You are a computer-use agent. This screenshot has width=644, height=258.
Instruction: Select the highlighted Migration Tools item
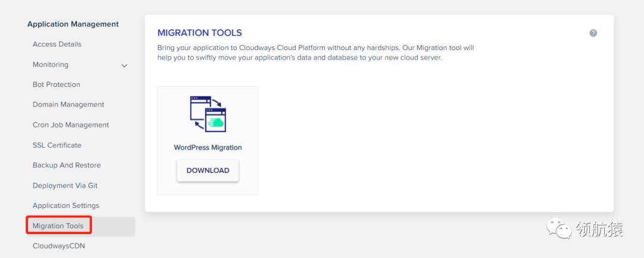[58, 226]
